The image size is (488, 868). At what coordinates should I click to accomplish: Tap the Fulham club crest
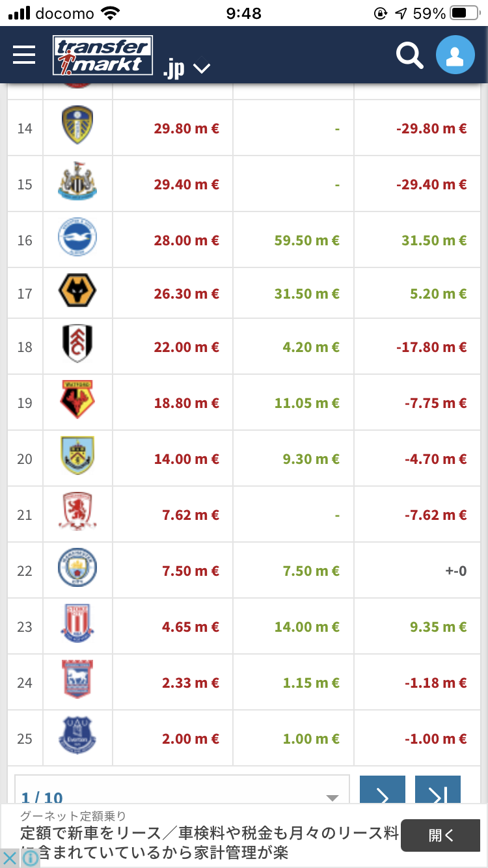click(77, 346)
